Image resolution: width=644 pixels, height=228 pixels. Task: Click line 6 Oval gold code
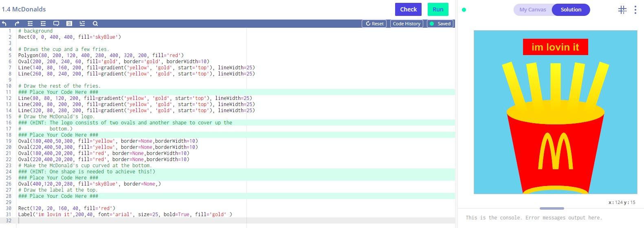coord(114,62)
